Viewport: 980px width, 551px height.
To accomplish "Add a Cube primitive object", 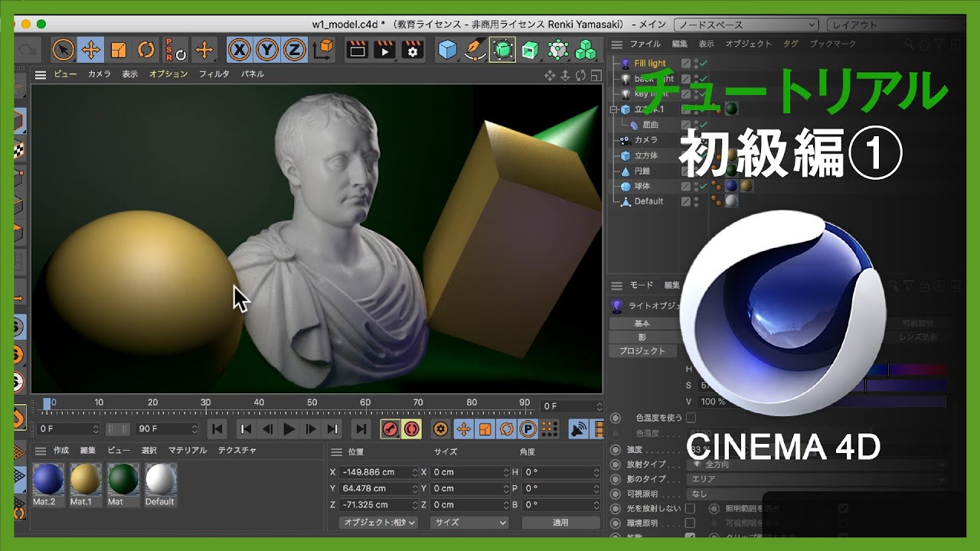I will [x=447, y=51].
